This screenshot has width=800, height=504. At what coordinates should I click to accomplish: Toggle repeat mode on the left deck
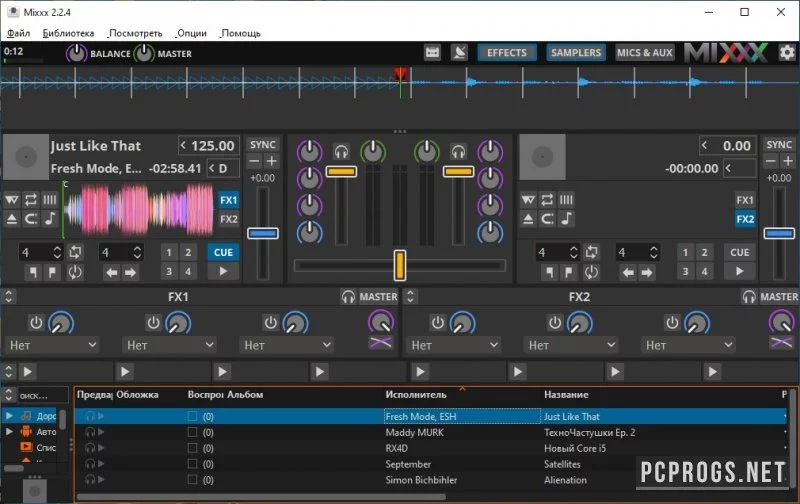coord(31,199)
